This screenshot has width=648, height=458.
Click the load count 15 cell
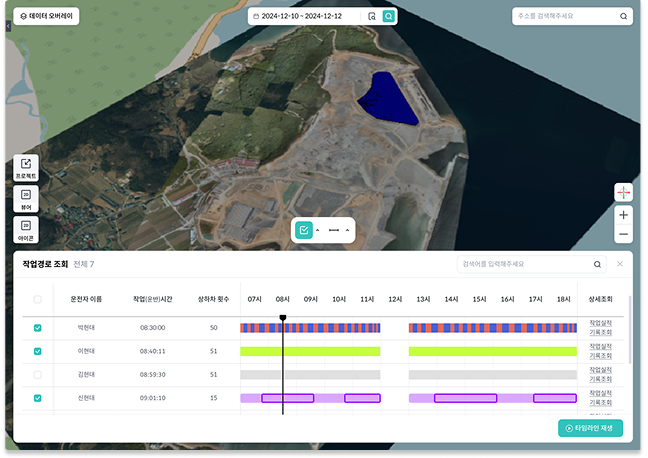[213, 398]
